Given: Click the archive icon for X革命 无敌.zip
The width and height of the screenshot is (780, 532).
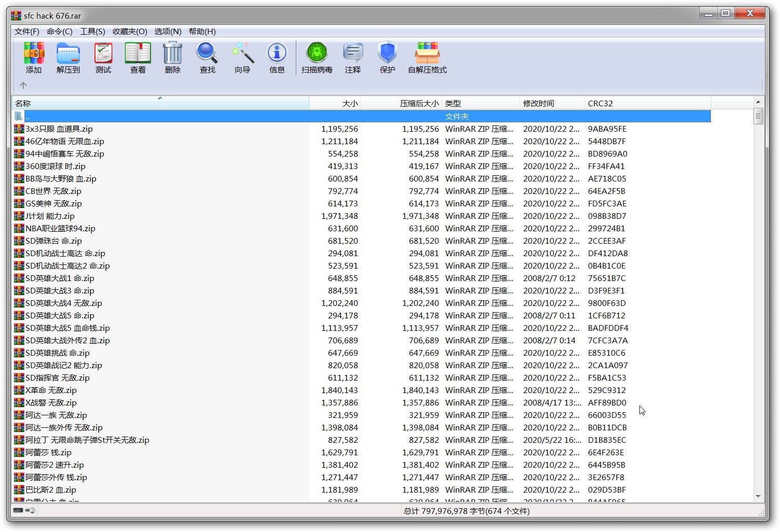Looking at the screenshot, I should [19, 390].
